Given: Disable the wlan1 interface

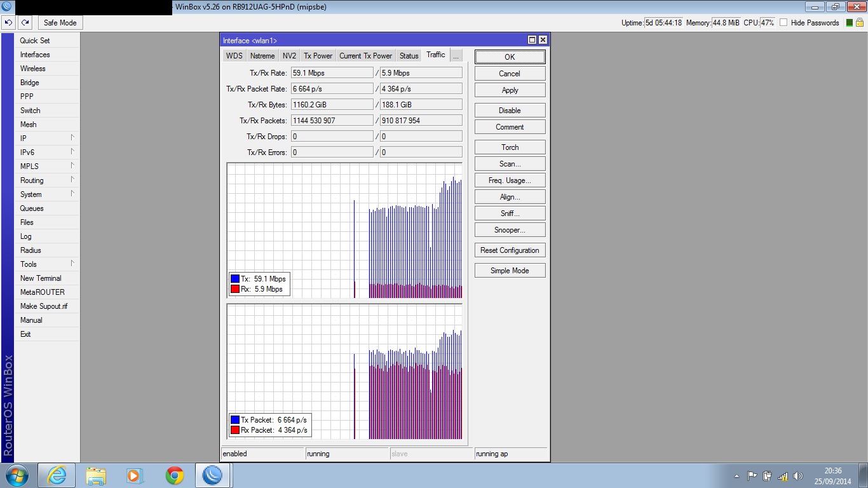Looking at the screenshot, I should pyautogui.click(x=510, y=111).
